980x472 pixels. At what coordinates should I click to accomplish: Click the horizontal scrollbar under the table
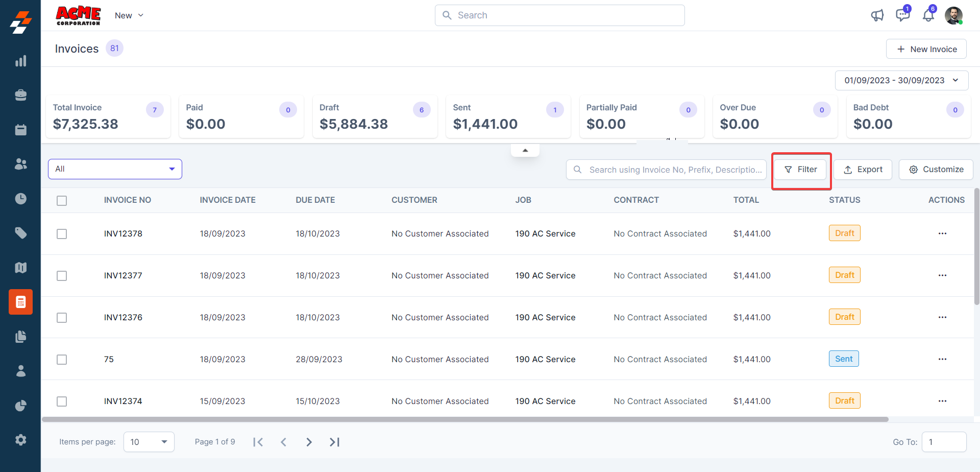click(464, 419)
